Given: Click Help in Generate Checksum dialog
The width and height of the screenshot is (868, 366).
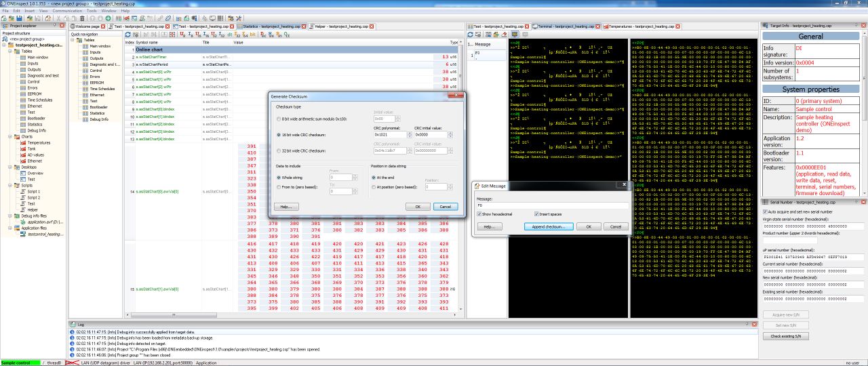Looking at the screenshot, I should (286, 206).
